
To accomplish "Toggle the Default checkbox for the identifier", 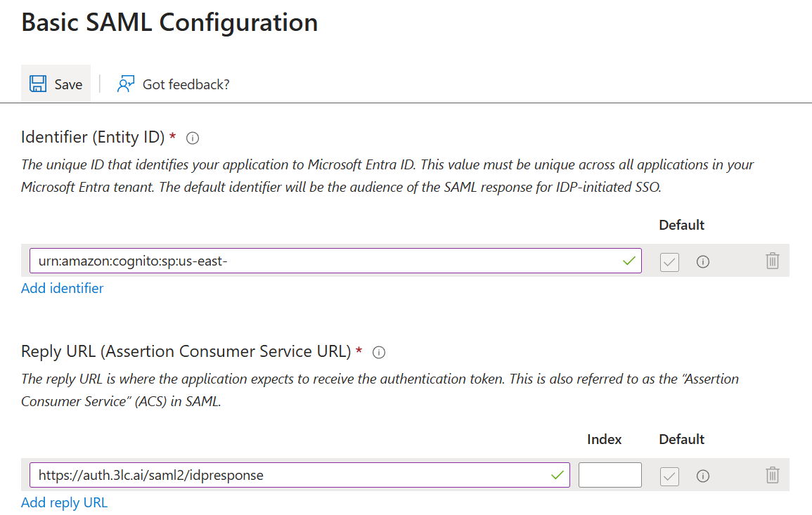I will (669, 262).
